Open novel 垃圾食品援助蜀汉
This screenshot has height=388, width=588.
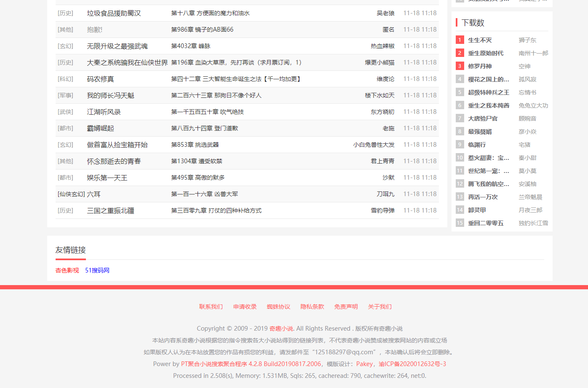114,13
